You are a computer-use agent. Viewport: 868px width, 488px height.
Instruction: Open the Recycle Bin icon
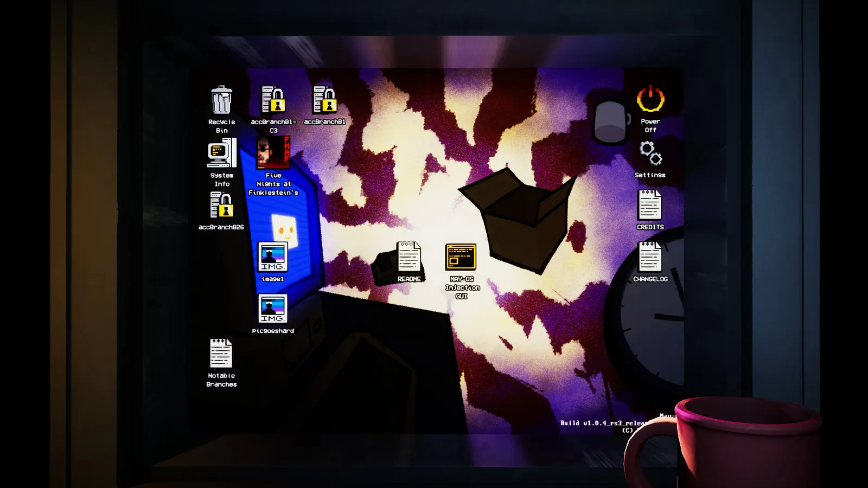pyautogui.click(x=221, y=101)
